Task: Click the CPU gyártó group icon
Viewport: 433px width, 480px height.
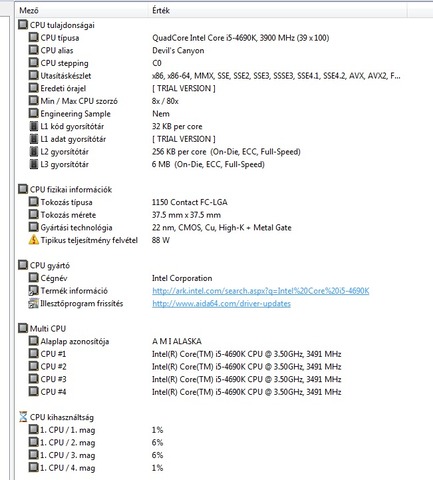Action: [x=23, y=265]
